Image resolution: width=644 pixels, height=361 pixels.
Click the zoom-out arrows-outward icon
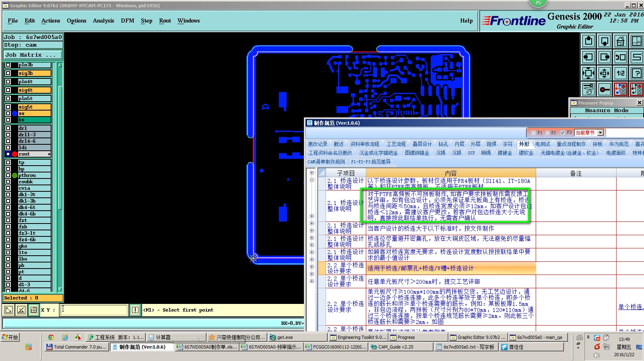pos(605,73)
